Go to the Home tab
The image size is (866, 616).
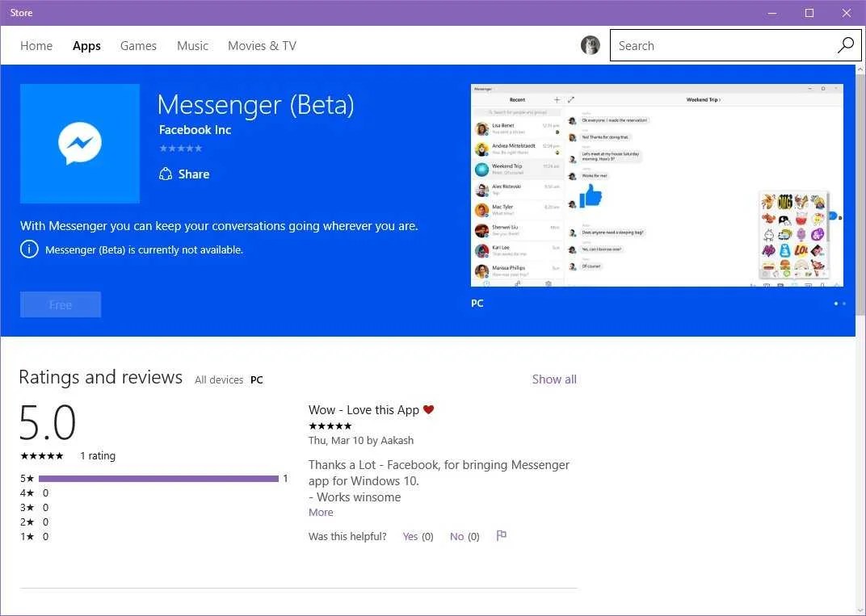[x=36, y=46]
